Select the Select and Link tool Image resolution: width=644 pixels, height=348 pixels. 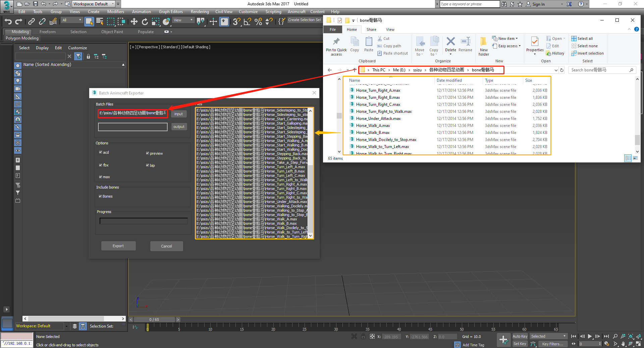click(x=32, y=22)
